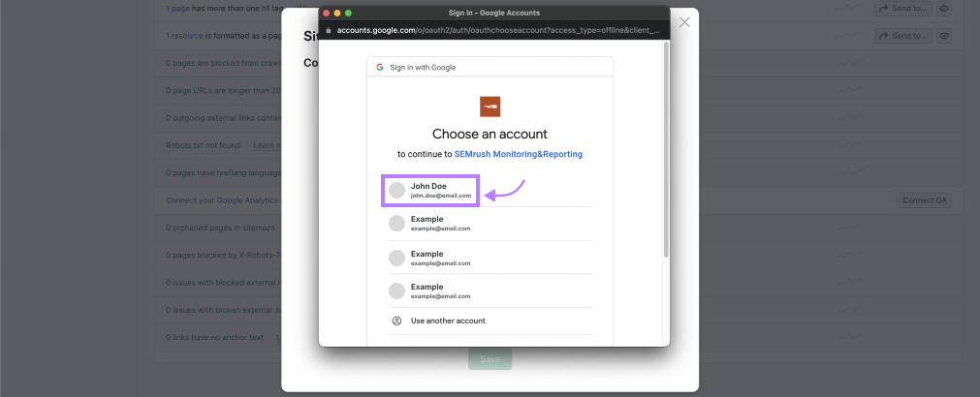
Task: Click John Doe's gray avatar circle
Action: [396, 191]
